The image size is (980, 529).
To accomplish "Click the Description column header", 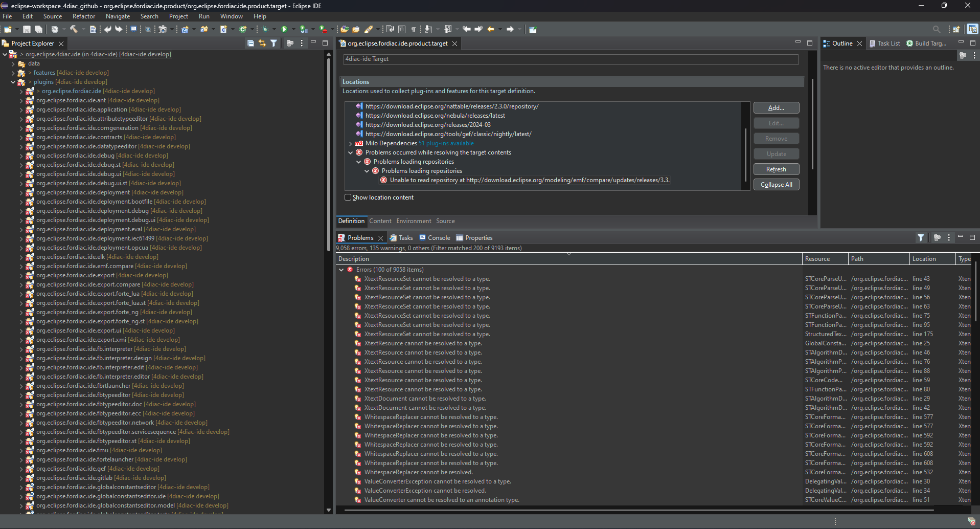I will click(568, 259).
